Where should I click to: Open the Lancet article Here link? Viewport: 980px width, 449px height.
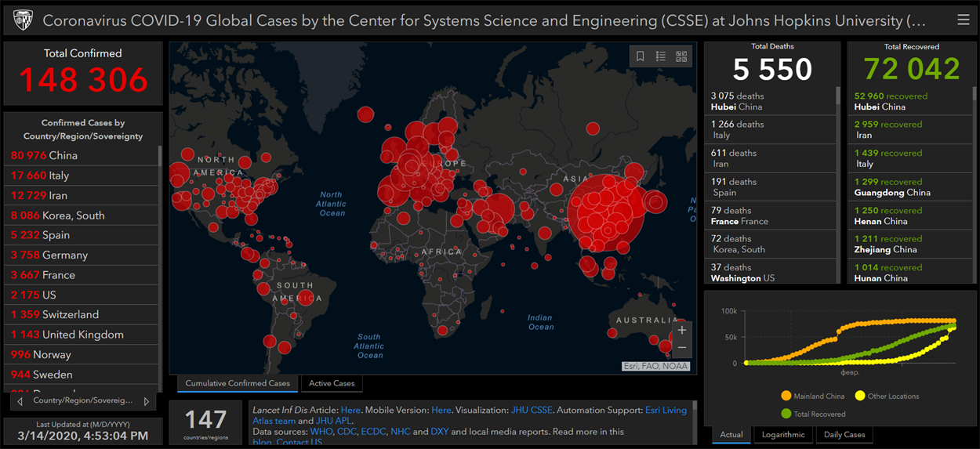pos(350,410)
